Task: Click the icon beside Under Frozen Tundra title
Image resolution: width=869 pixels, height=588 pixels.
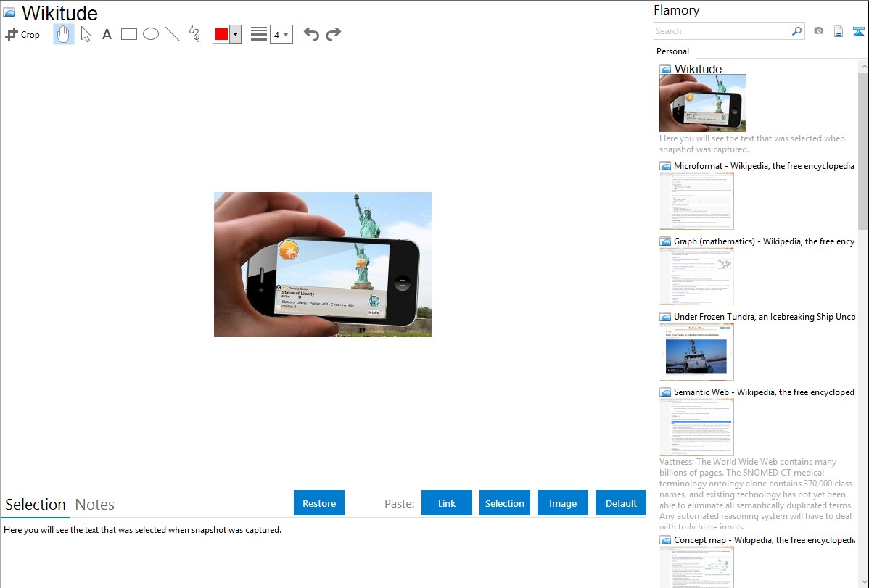Action: (666, 317)
